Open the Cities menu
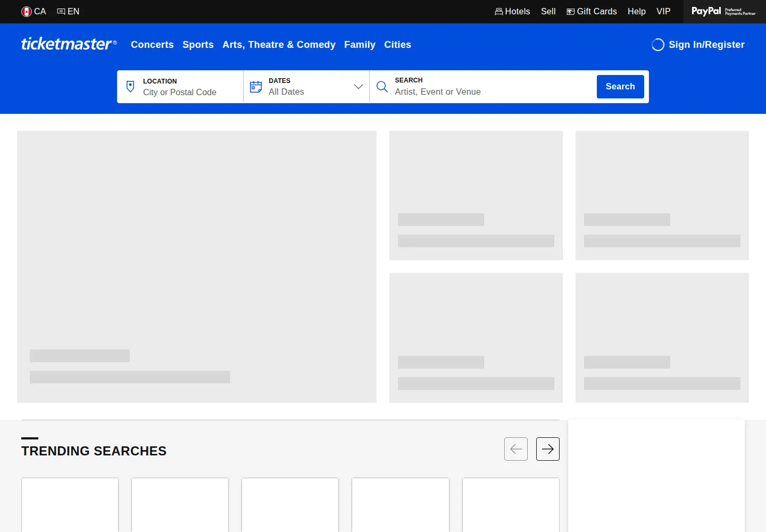Viewport: 766px width, 532px height. 397,45
